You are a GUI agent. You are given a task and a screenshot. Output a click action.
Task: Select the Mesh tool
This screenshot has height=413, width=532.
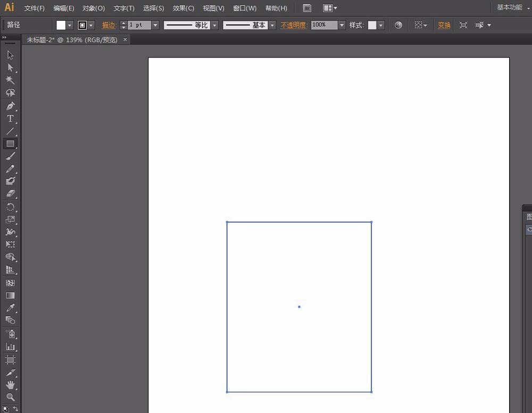click(10, 283)
